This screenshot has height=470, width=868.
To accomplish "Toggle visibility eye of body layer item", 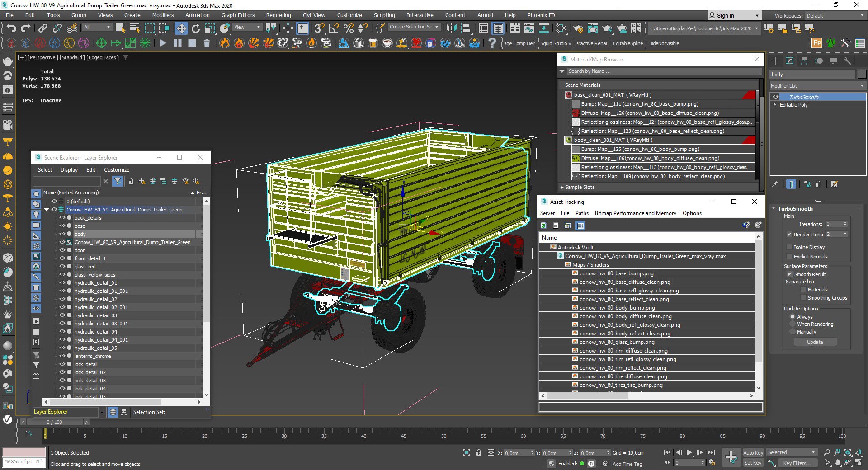I will tap(62, 234).
